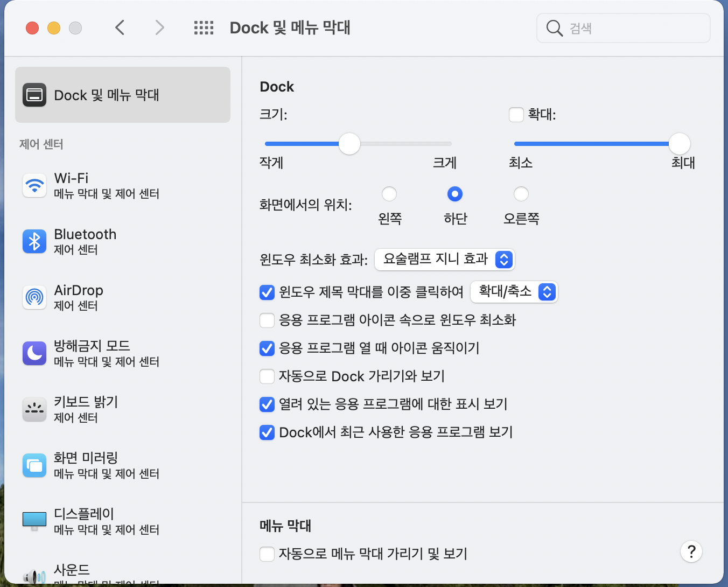Close the window with red button
Image resolution: width=728 pixels, height=587 pixels.
(32, 28)
